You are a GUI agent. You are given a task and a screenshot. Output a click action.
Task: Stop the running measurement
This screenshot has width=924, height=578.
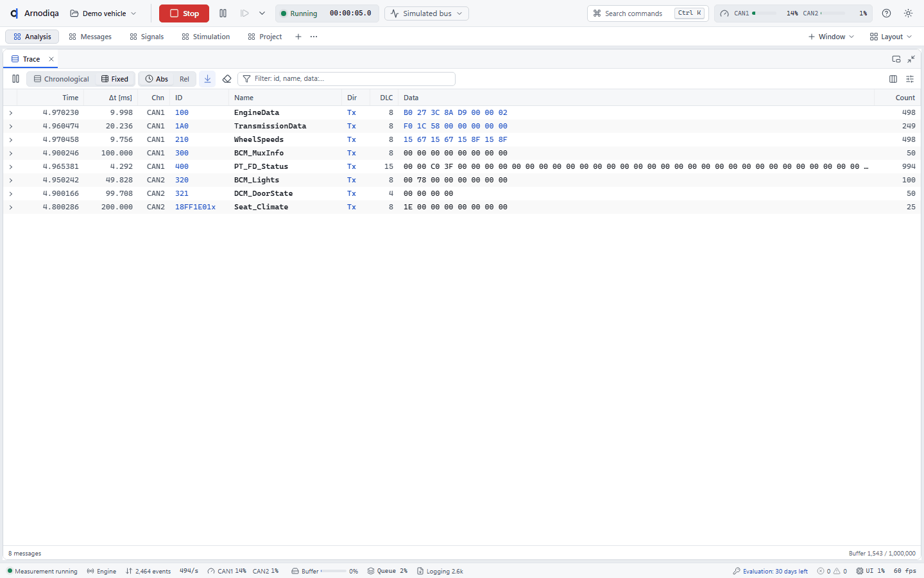pyautogui.click(x=184, y=13)
